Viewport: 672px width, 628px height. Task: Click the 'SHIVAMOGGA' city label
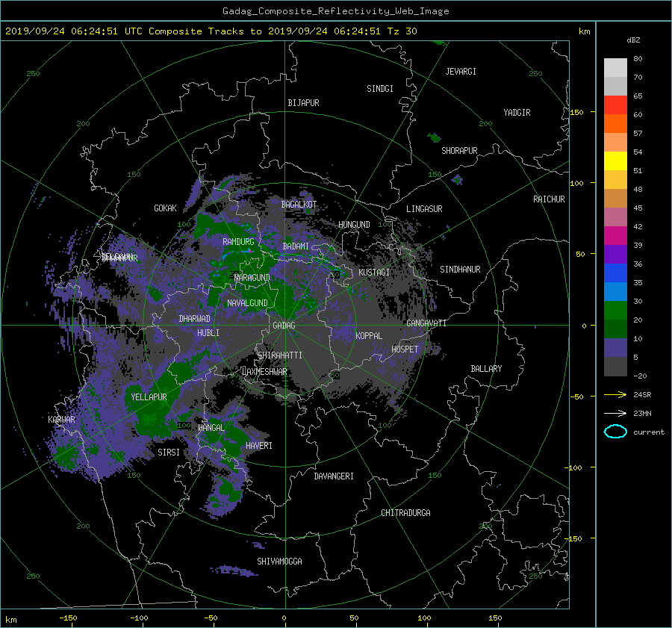[279, 562]
